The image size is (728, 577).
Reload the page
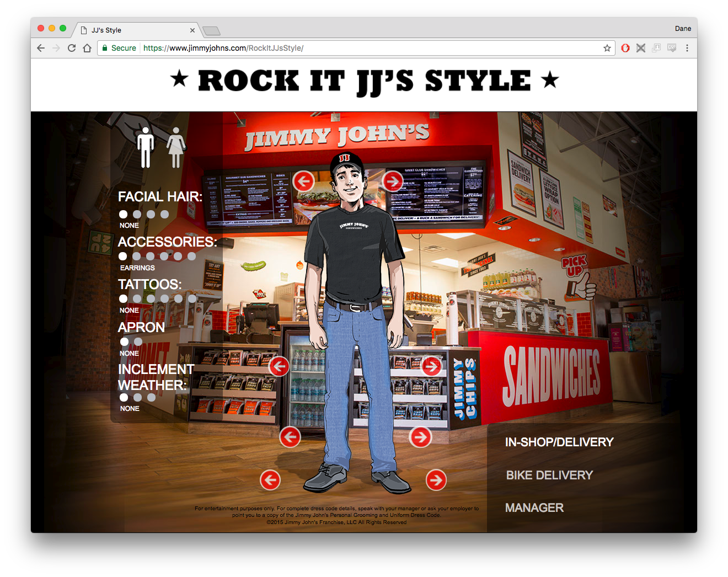click(72, 48)
